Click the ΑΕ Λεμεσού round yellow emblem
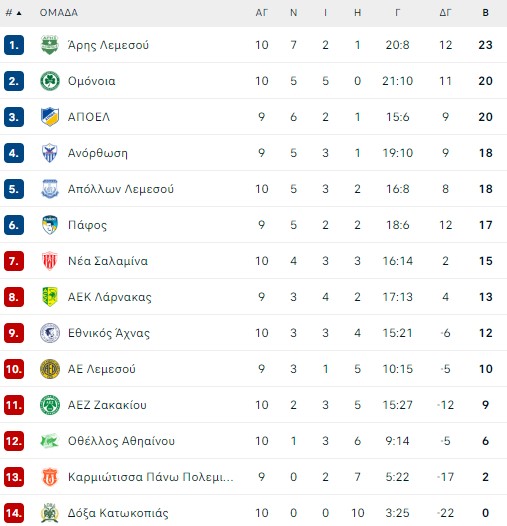The width and height of the screenshot is (507, 526). click(50, 369)
